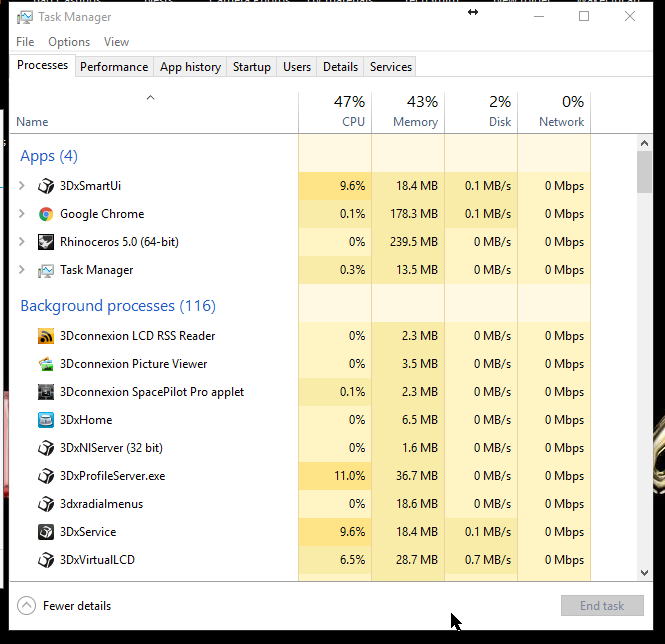This screenshot has height=644, width=665.
Task: Expand the Task Manager process group
Action: [x=22, y=269]
